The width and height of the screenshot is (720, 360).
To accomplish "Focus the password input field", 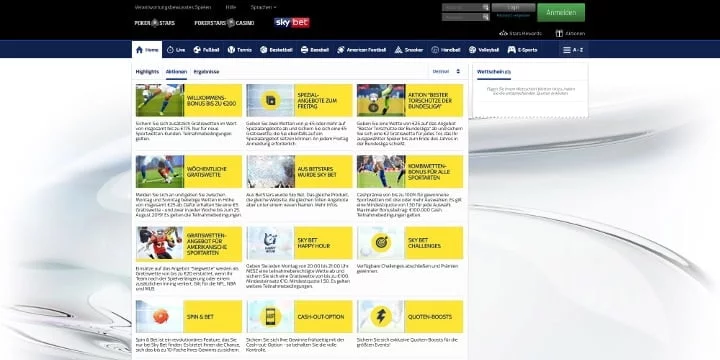I will point(466,17).
